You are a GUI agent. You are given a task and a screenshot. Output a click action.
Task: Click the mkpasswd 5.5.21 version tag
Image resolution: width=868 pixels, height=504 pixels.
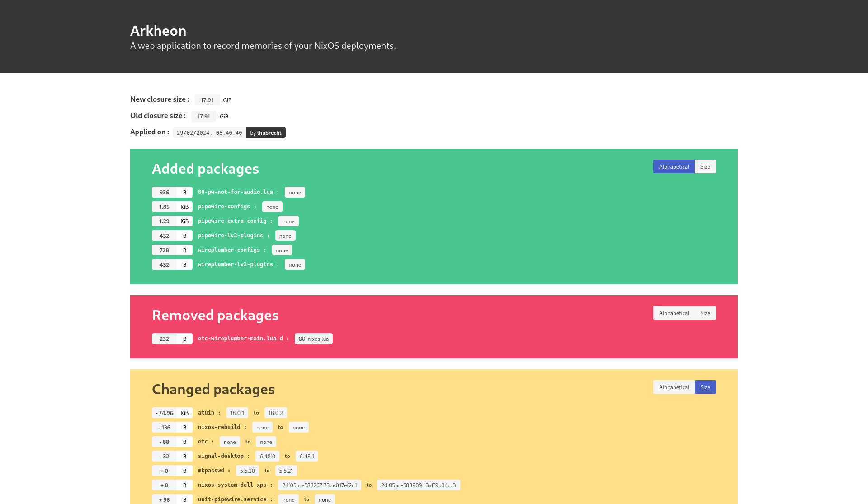coord(286,471)
